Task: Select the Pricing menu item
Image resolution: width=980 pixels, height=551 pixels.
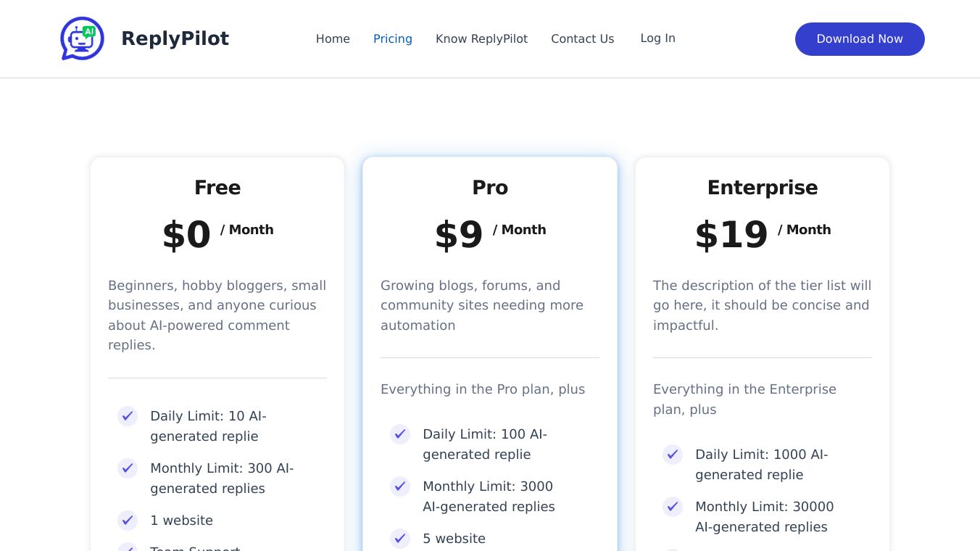Action: (393, 39)
